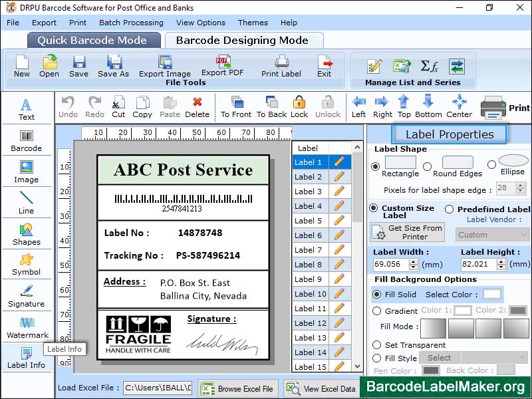Click Browse Excel File button
Viewport: 532px width, 399px height.
point(238,389)
